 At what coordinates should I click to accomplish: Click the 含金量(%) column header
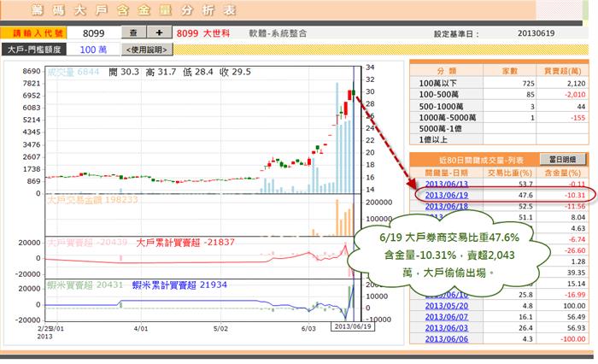coord(562,173)
